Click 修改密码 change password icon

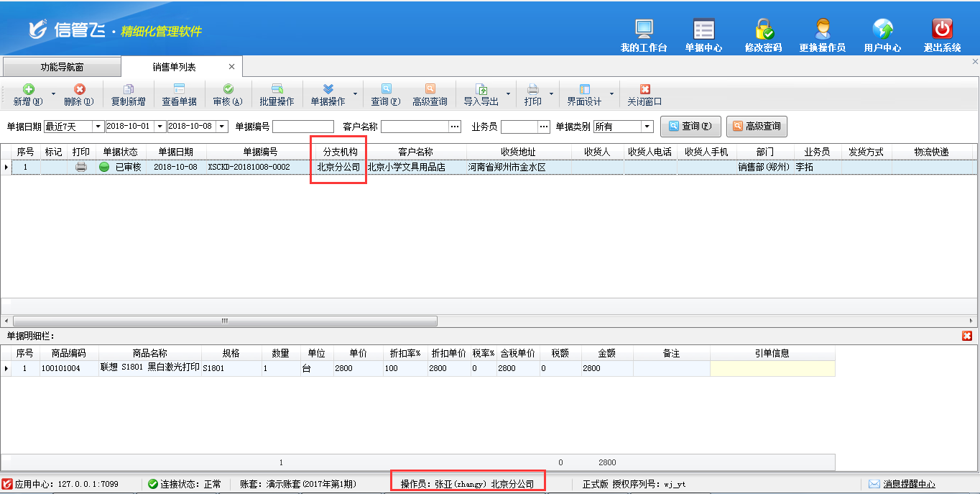pos(763,35)
